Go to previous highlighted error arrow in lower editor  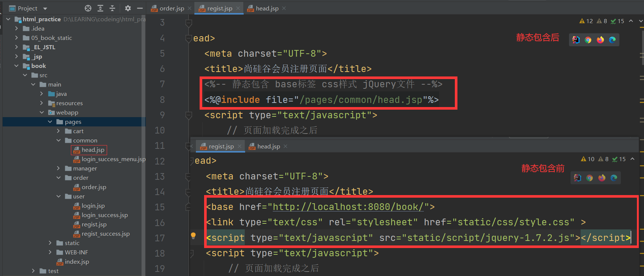coord(632,159)
